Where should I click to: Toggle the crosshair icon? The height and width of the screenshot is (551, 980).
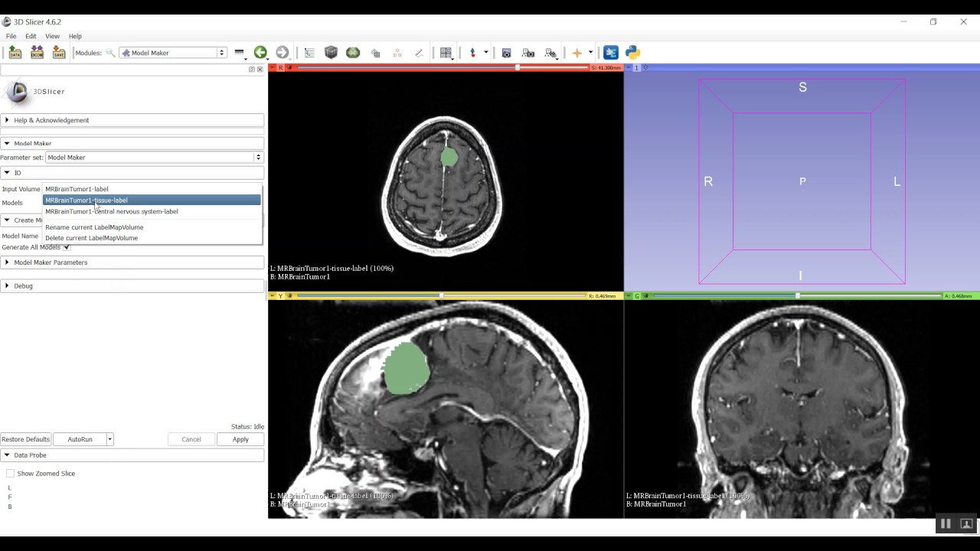[x=577, y=53]
